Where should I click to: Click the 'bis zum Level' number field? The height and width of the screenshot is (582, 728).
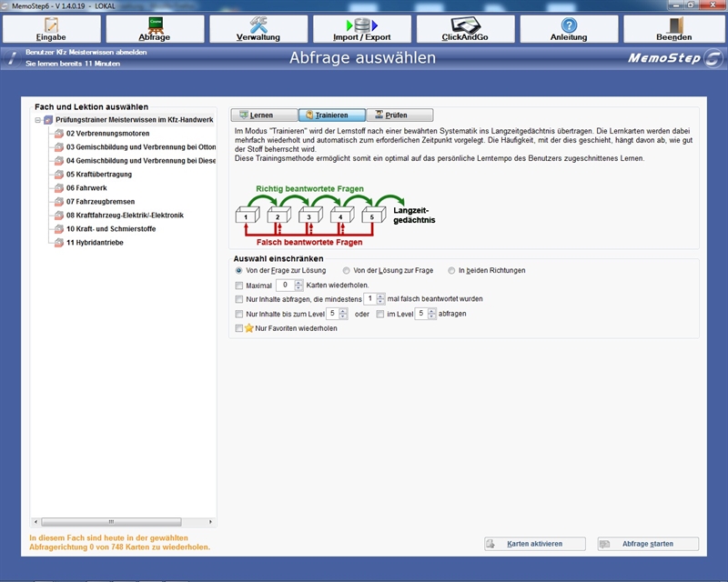(x=332, y=314)
